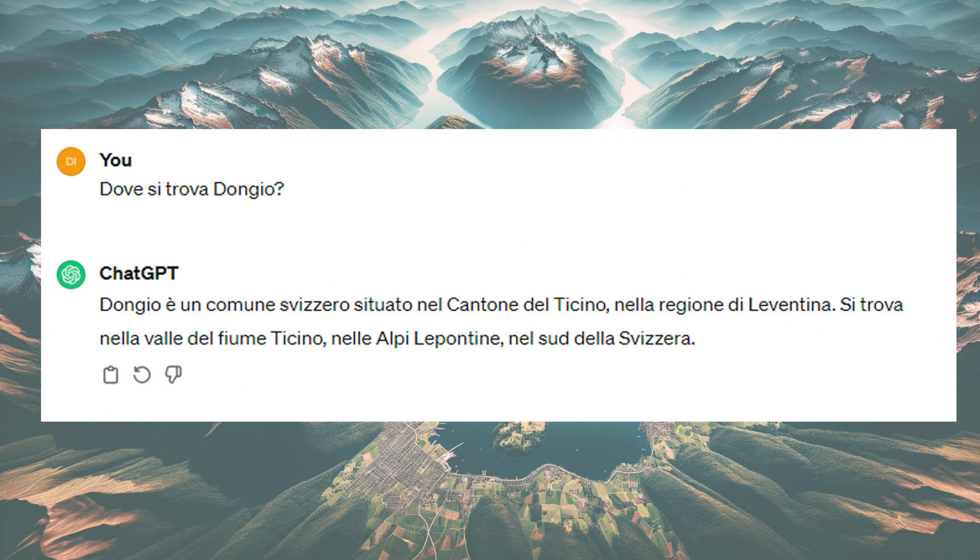Screen dimensions: 980x560
Task: Copy the ChatGPT response with the clipboard icon
Action: click(110, 375)
